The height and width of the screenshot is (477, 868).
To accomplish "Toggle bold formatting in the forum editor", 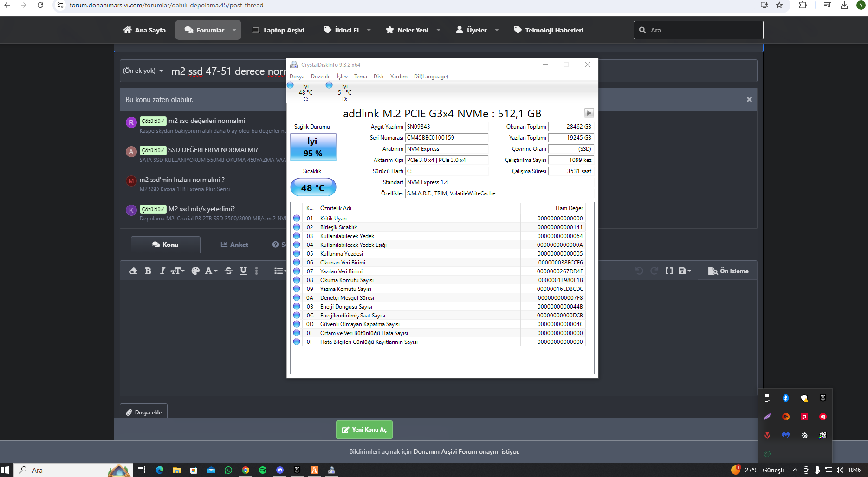I will [x=148, y=271].
